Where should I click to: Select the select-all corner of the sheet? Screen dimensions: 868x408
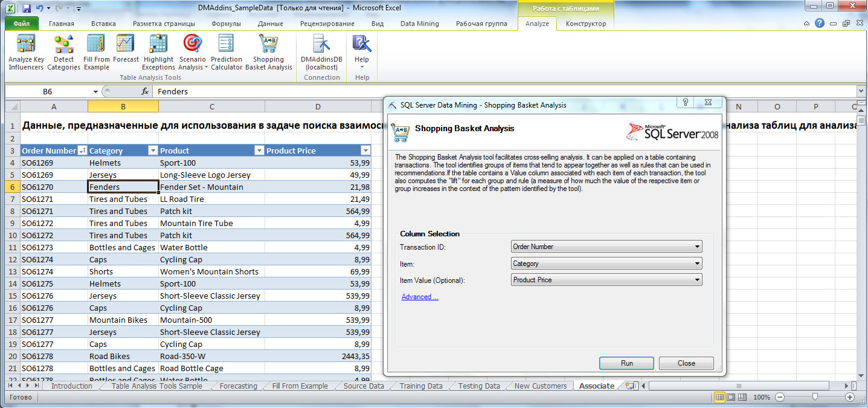click(12, 106)
